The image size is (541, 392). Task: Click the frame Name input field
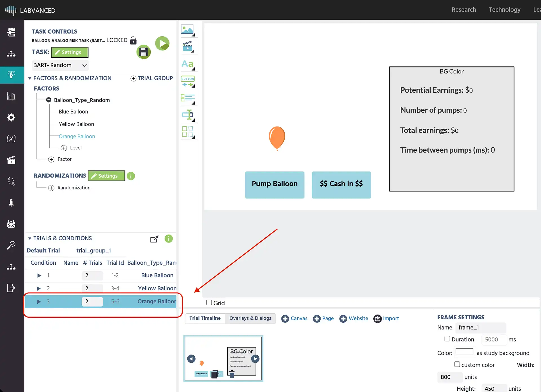(x=481, y=328)
